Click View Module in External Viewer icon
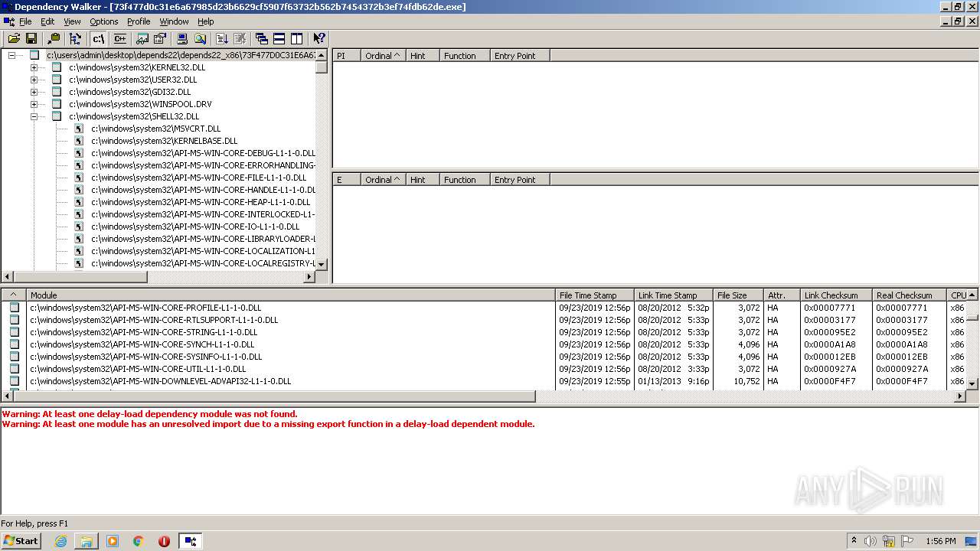This screenshot has width=980, height=551. [x=142, y=38]
